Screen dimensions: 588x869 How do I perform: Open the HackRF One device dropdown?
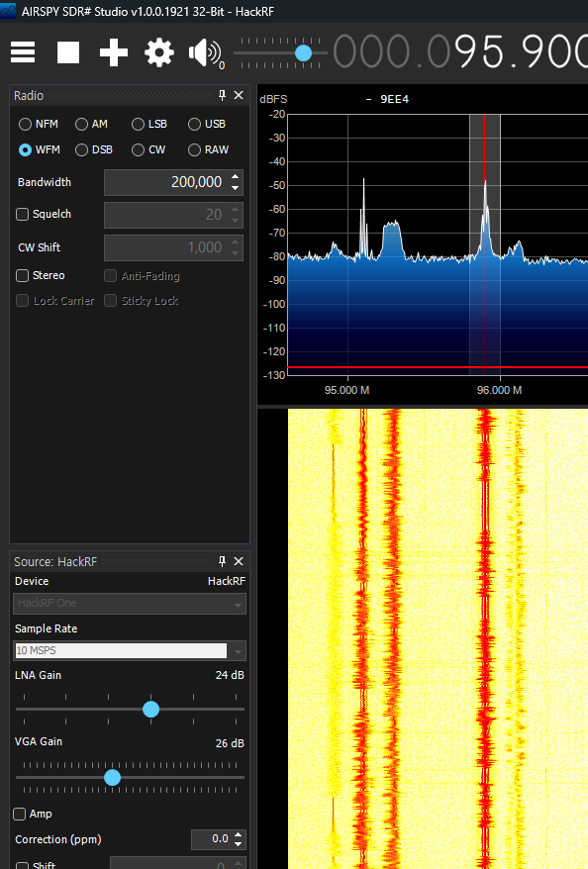pyautogui.click(x=130, y=604)
